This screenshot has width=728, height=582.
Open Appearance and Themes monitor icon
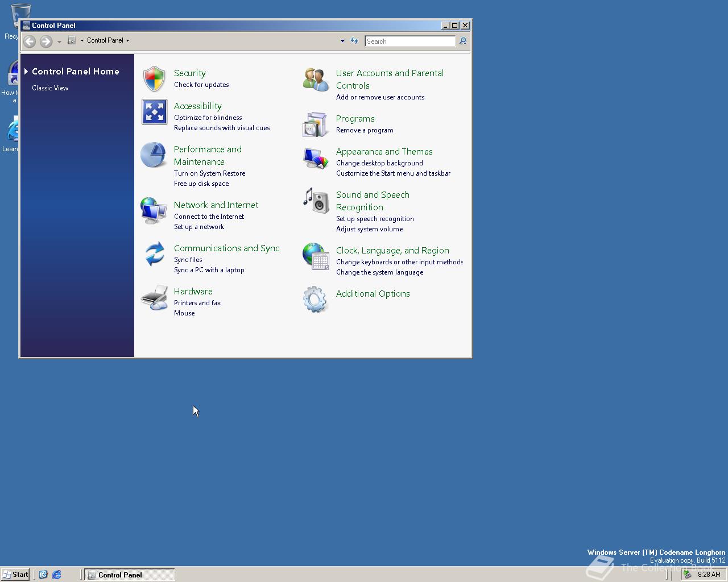click(316, 158)
